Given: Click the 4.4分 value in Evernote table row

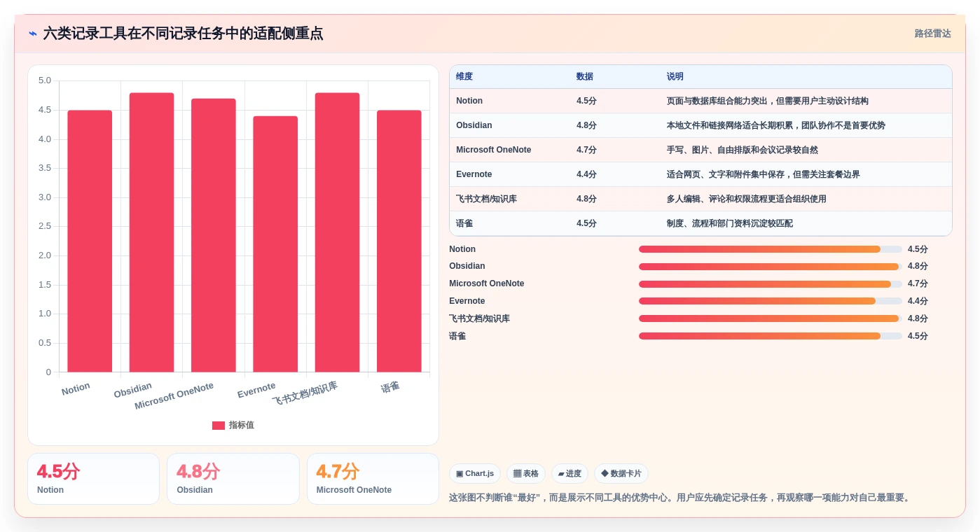Looking at the screenshot, I should (586, 174).
